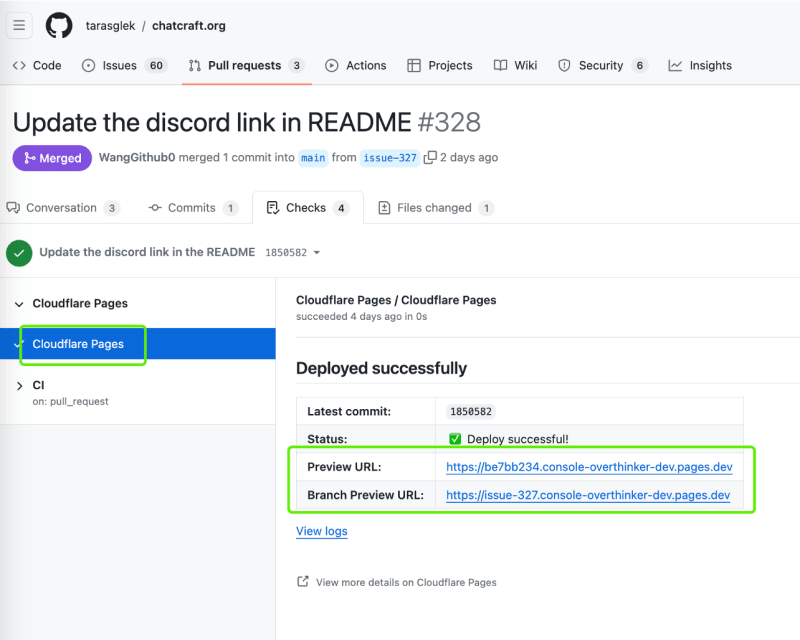Go to GitHub home via Octocat logo
Image resolution: width=800 pixels, height=640 pixels.
coord(59,25)
